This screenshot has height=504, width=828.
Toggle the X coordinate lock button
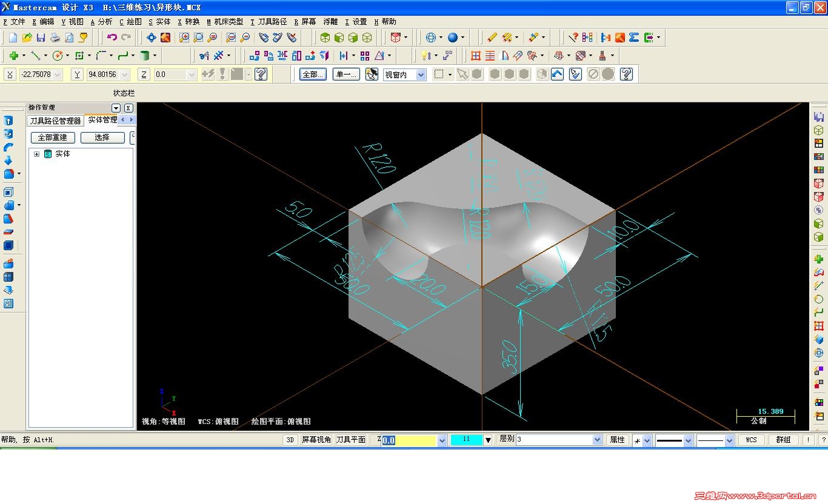coord(10,75)
